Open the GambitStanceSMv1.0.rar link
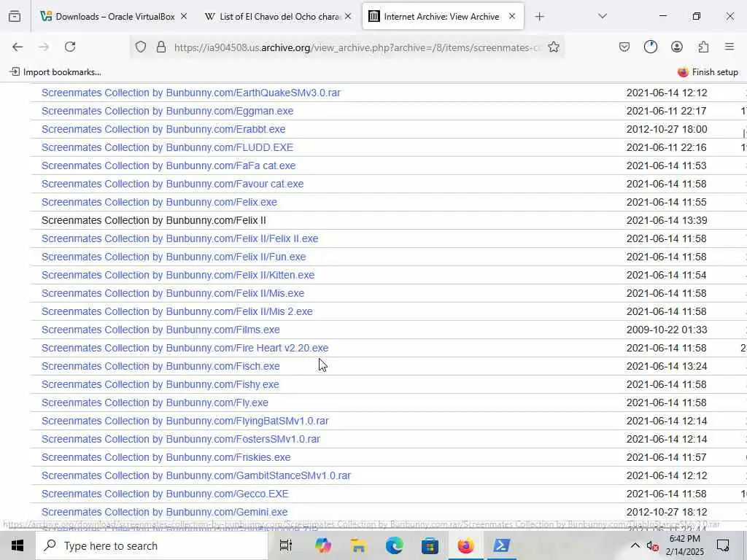 tap(196, 475)
